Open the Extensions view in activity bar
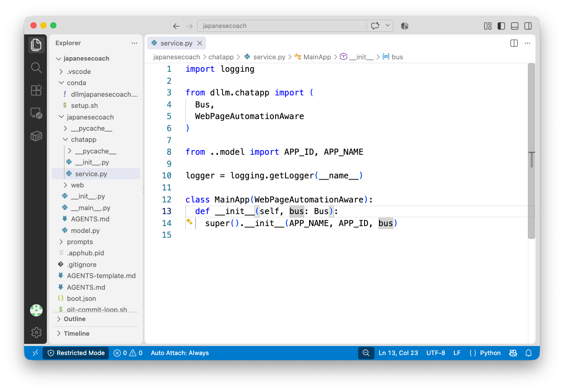 click(x=36, y=90)
